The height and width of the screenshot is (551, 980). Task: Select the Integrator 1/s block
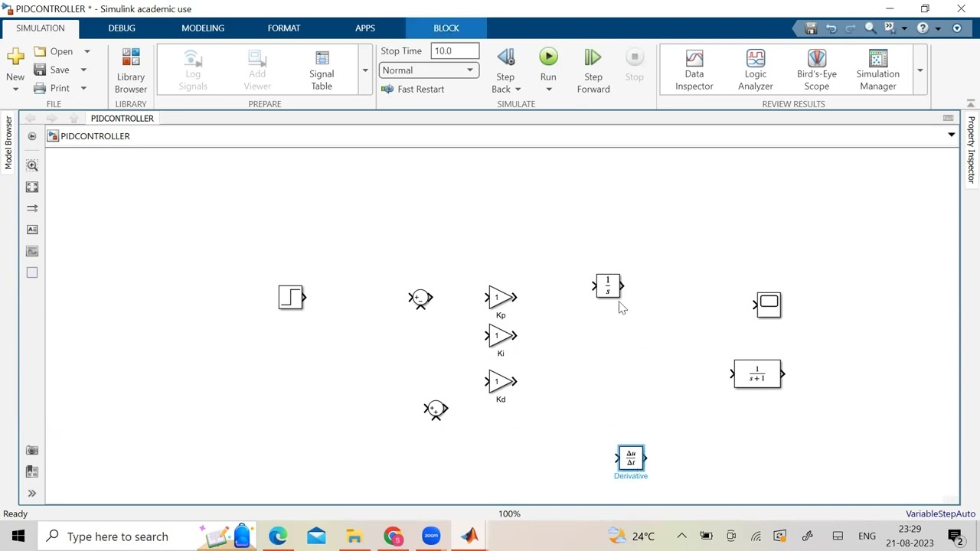click(x=608, y=286)
